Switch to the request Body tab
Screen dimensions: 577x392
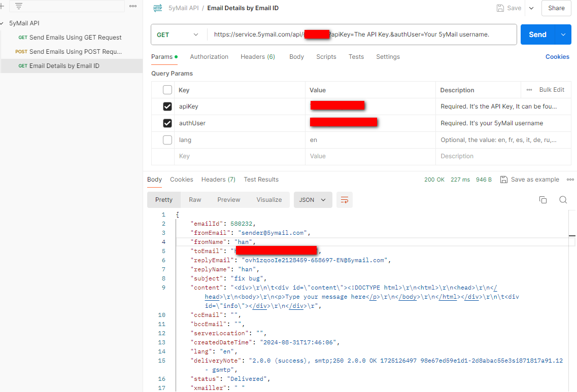296,57
